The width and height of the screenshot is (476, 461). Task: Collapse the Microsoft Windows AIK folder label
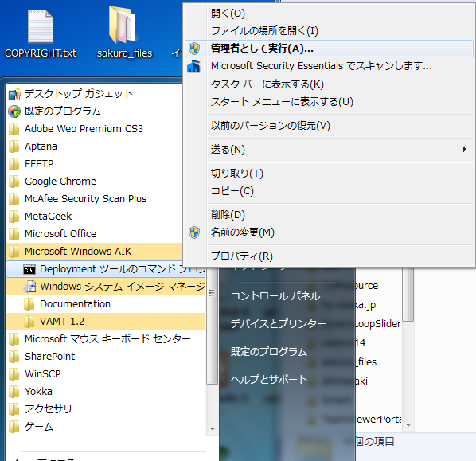pos(78,252)
